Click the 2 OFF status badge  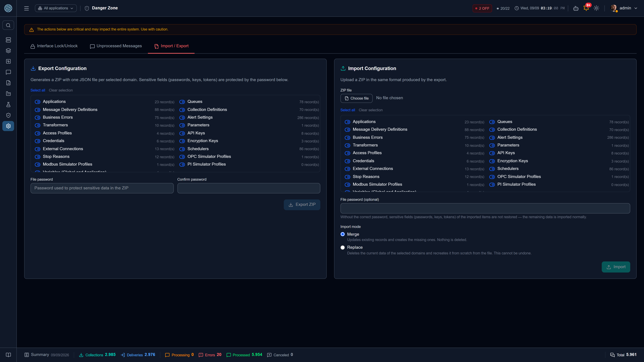pos(482,8)
